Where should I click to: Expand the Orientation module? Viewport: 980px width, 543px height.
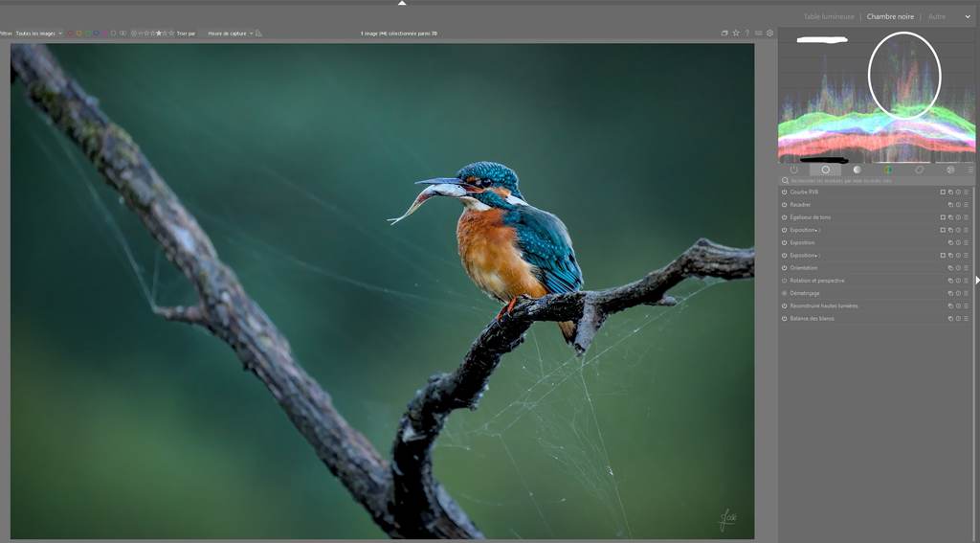803,268
